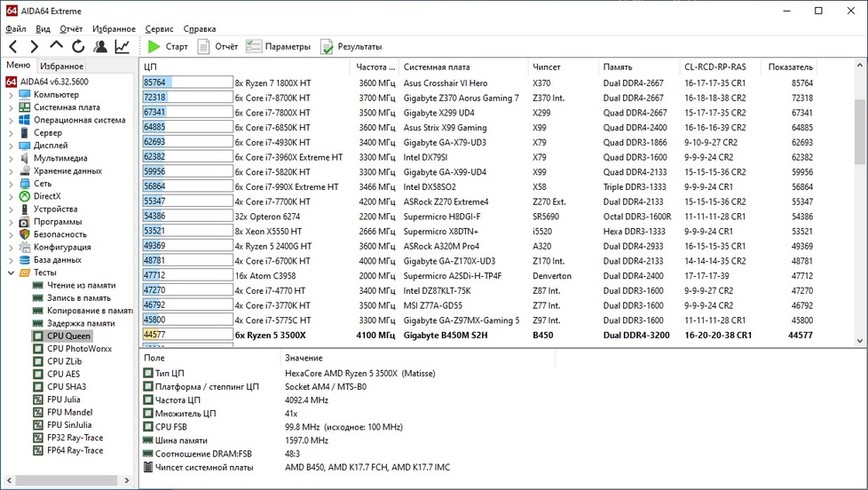Click the Отчёт toolbar button
This screenshot has width=868, height=490.
(217, 46)
